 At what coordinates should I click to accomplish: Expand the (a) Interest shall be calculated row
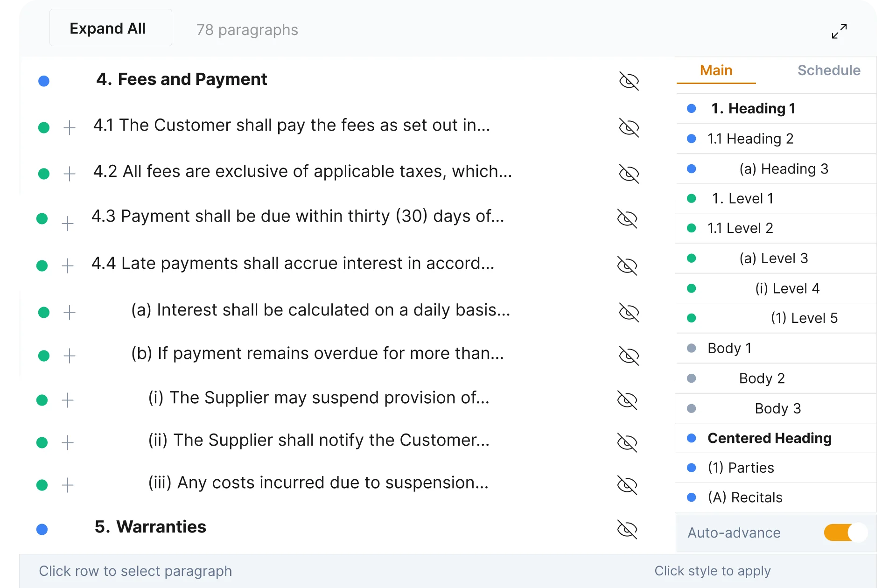(70, 312)
